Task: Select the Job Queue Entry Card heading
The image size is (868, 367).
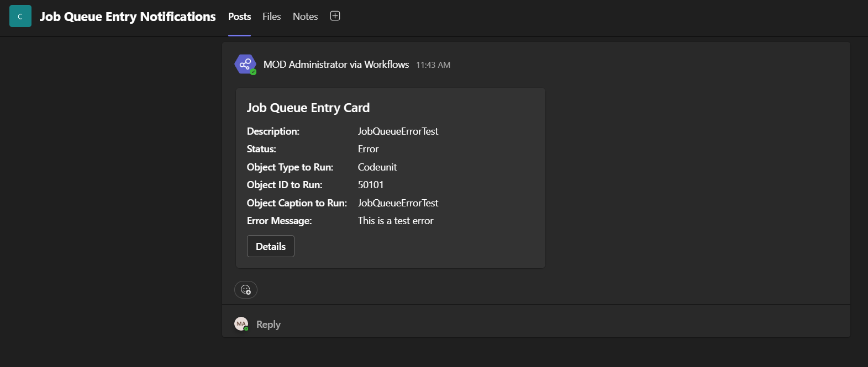Action: tap(308, 108)
